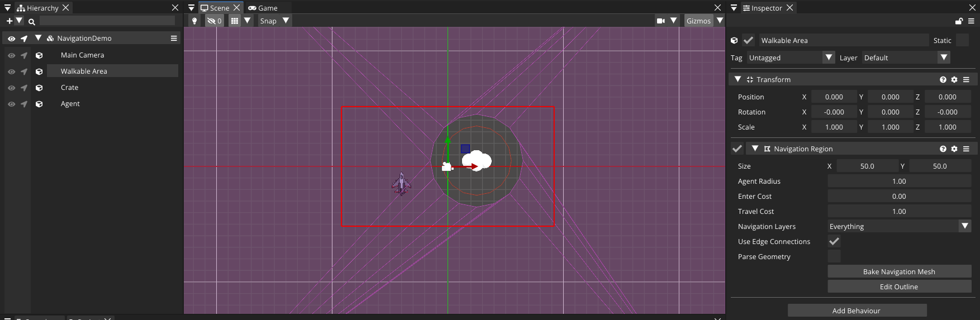
Task: Click the cloud gizmo in scene view
Action: click(477, 161)
